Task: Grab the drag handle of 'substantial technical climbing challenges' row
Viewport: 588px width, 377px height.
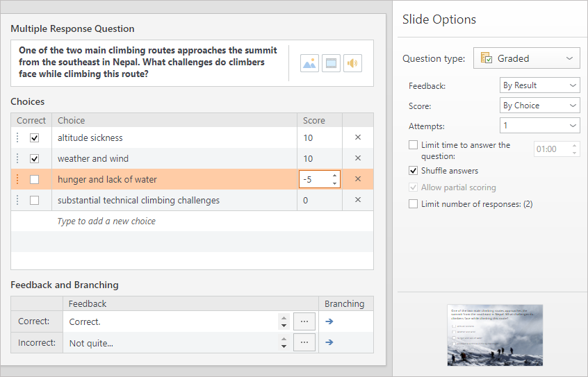Action: coord(17,200)
